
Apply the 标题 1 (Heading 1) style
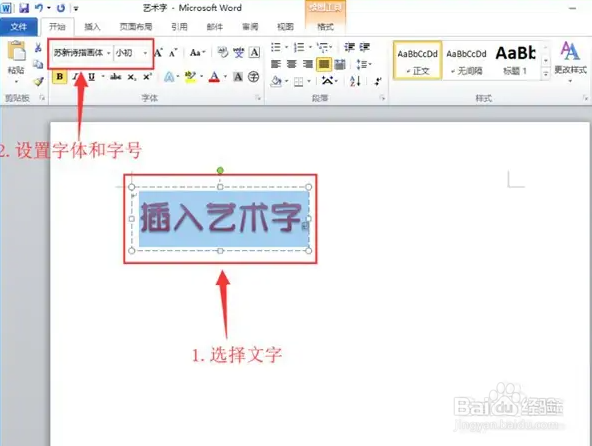515,60
